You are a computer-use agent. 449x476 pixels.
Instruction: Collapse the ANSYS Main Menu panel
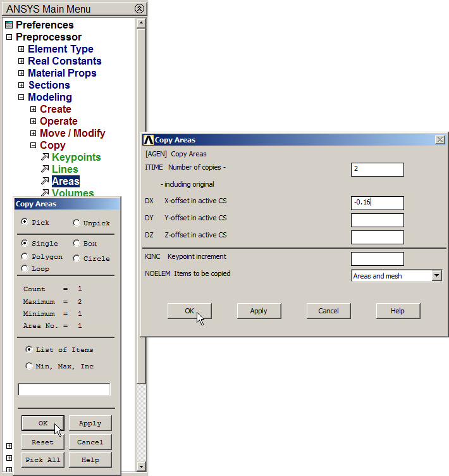(x=140, y=9)
